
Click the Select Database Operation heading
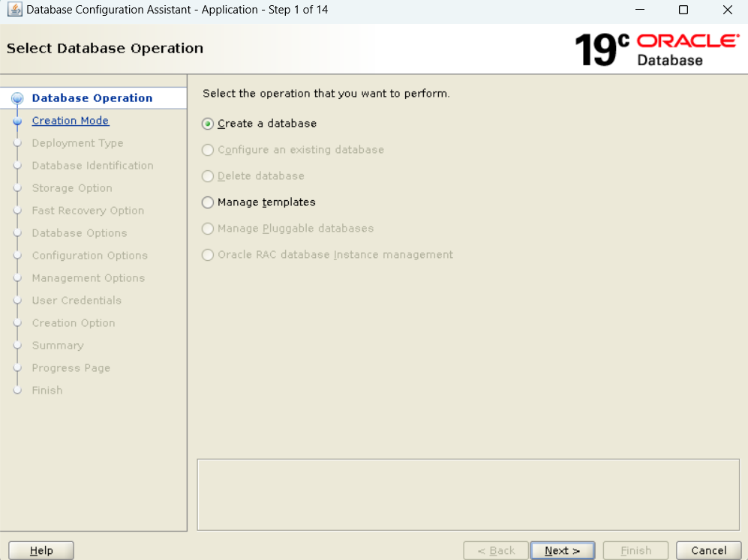coord(105,48)
